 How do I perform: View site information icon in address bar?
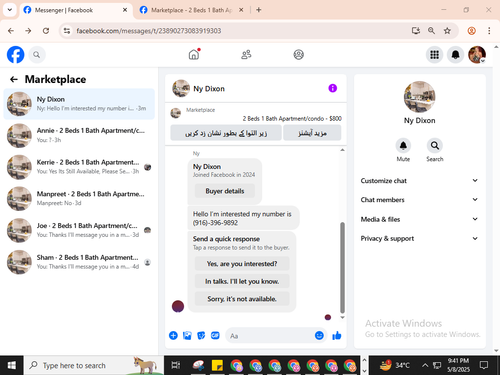[x=67, y=31]
